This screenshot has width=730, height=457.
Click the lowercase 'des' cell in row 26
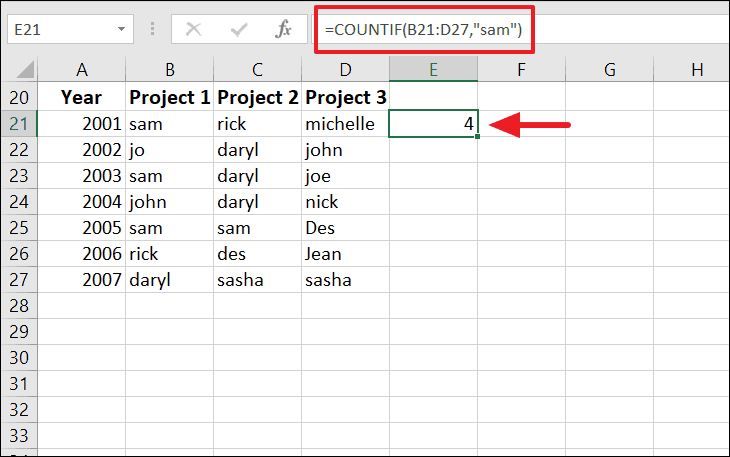pos(257,254)
